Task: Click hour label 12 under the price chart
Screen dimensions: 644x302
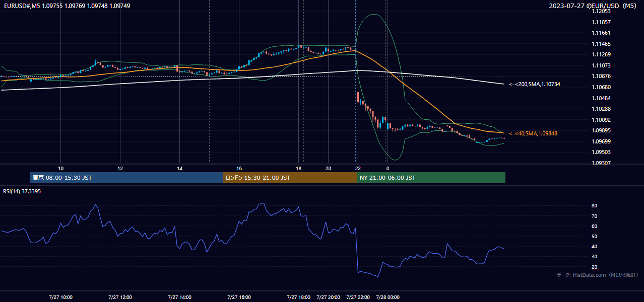Action: pyautogui.click(x=120, y=168)
